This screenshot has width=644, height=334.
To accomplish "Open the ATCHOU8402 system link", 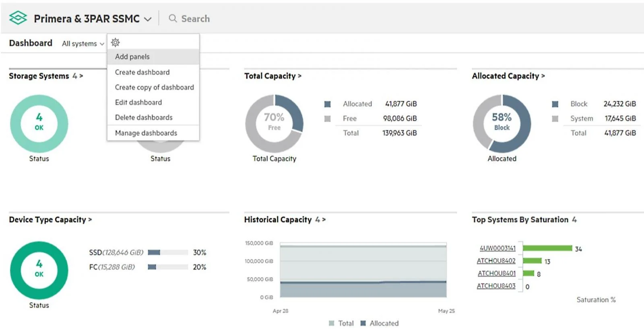I will tap(496, 261).
